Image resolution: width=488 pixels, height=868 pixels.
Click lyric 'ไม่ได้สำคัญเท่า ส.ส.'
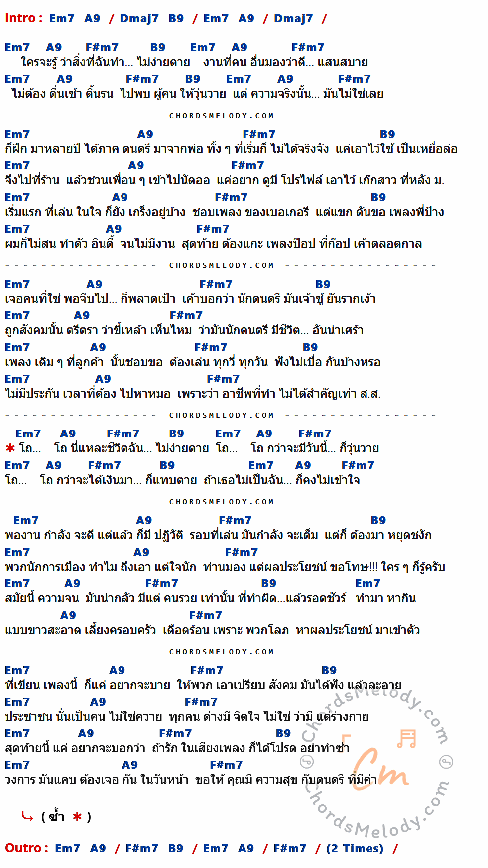(330, 394)
